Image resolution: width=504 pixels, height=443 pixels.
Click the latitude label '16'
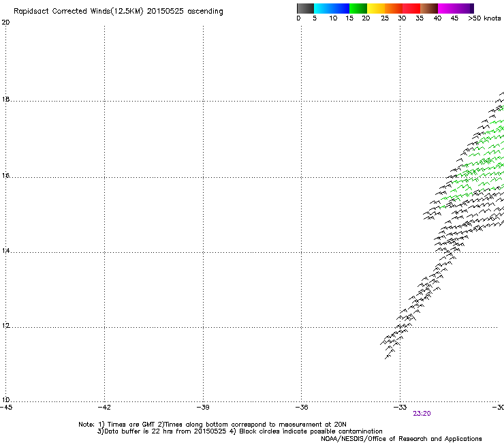[x=5, y=175]
